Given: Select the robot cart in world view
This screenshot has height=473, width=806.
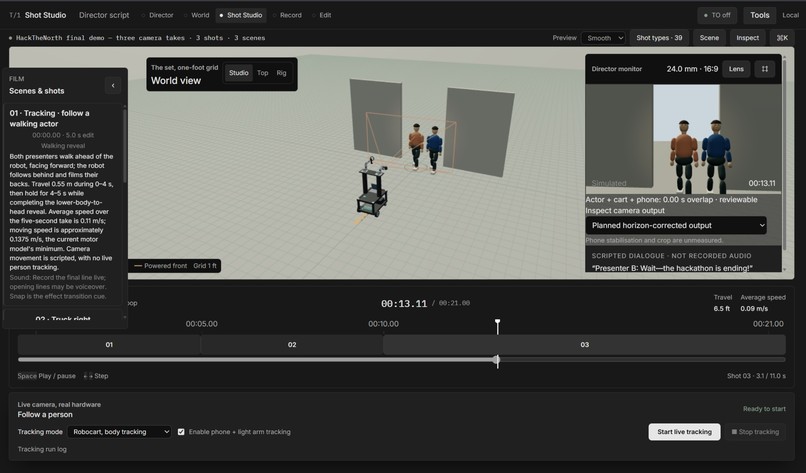Looking at the screenshot, I should click(x=373, y=188).
